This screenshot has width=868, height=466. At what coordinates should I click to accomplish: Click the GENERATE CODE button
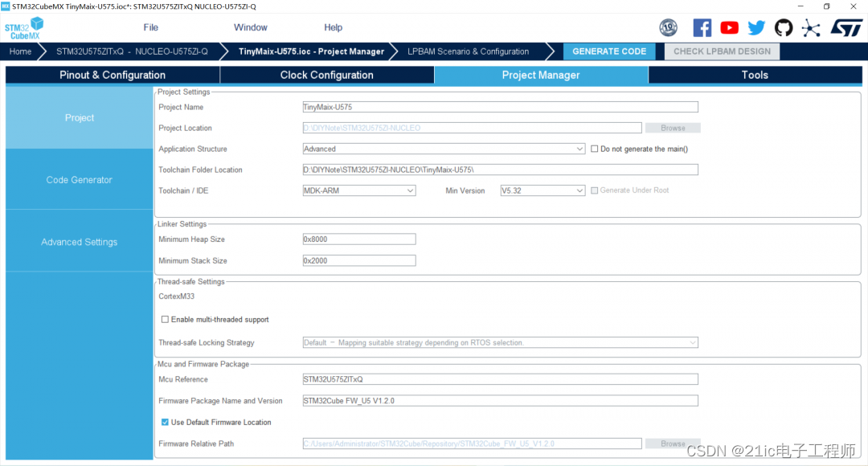[x=609, y=51]
